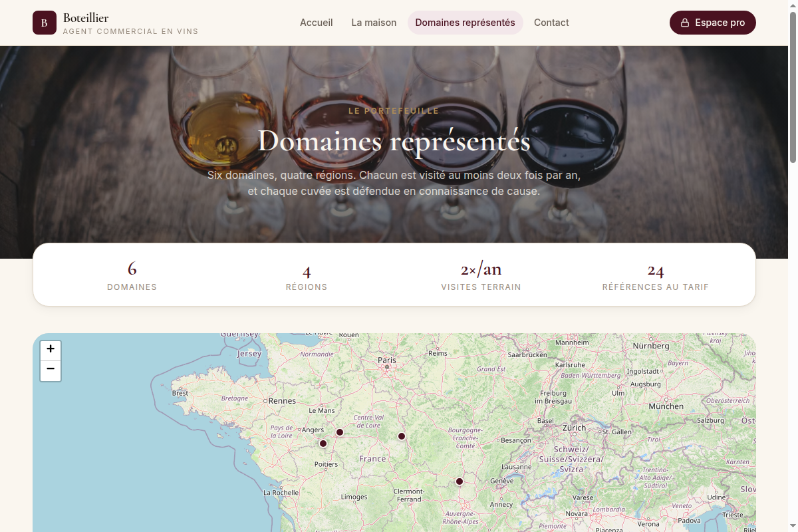Viewport: 798px width, 532px height.
Task: Click the 'Le portefeuille' label
Action: tap(394, 111)
